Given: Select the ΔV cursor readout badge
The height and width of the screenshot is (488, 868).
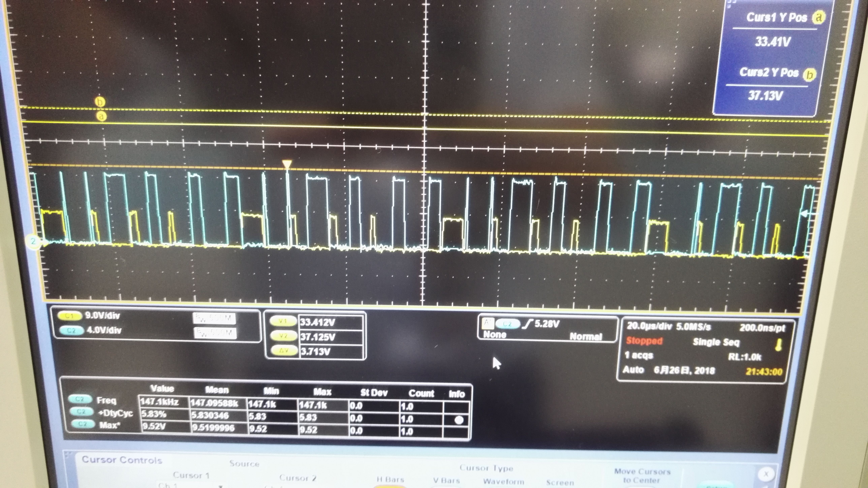Looking at the screenshot, I should click(284, 350).
